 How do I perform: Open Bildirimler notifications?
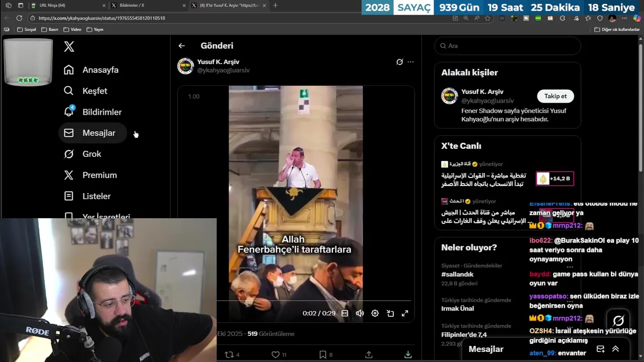click(93, 112)
